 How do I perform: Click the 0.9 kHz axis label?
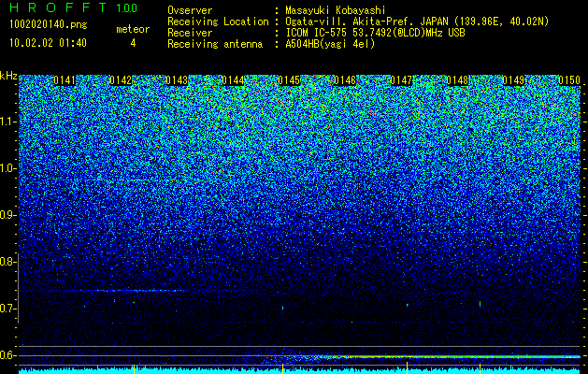(x=7, y=215)
